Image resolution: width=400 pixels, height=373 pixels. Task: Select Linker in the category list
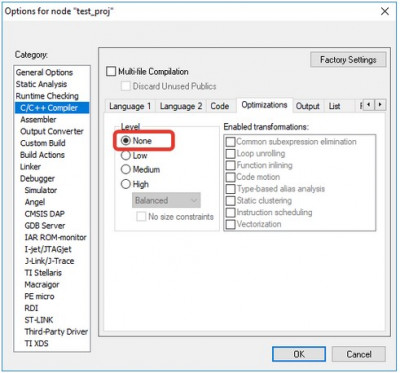coord(30,167)
